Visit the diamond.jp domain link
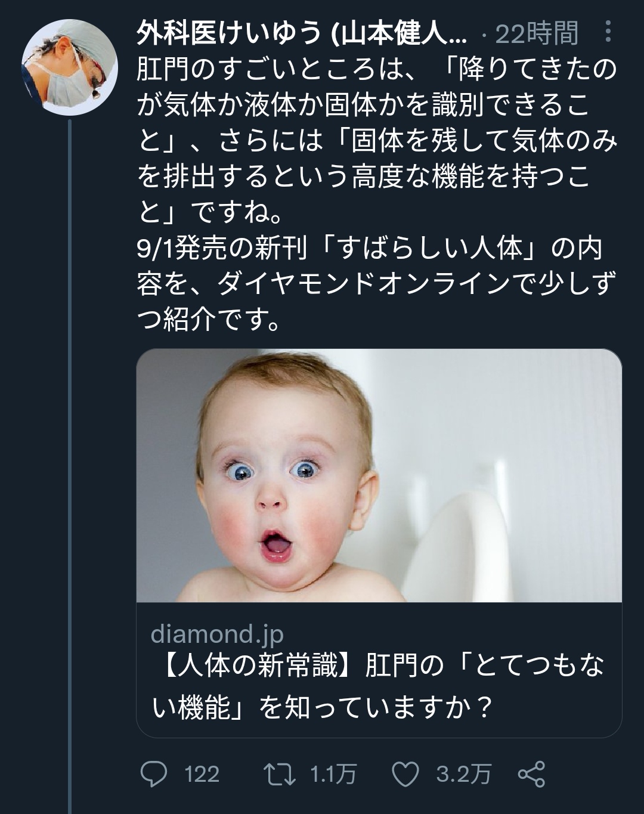 click(217, 634)
